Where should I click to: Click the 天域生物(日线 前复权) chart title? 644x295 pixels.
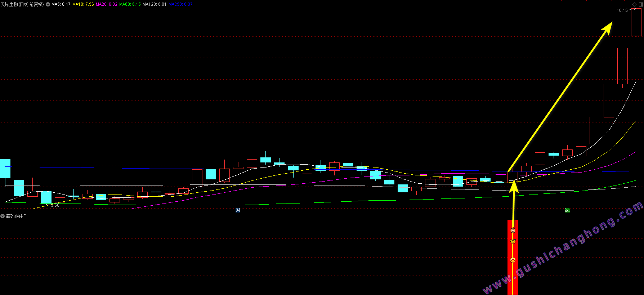click(22, 4)
